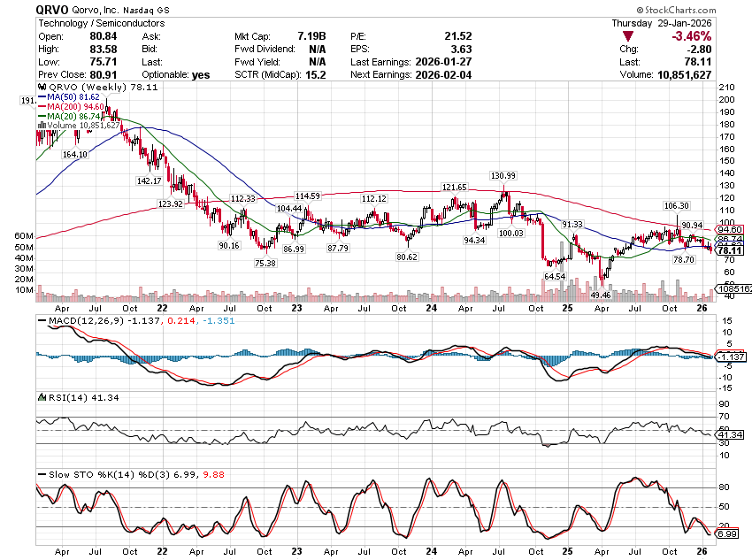Click the QRVO ticker symbol title
752x560 pixels.
click(x=55, y=8)
